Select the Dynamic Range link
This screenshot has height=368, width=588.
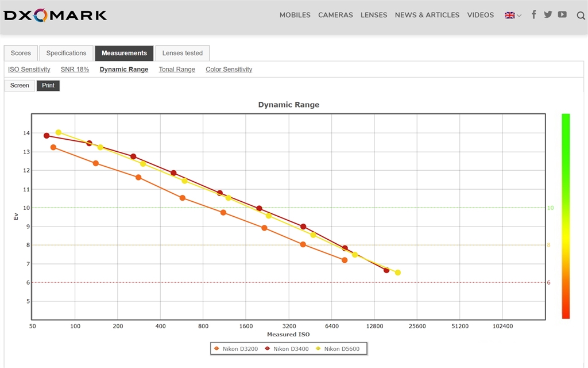coord(124,70)
